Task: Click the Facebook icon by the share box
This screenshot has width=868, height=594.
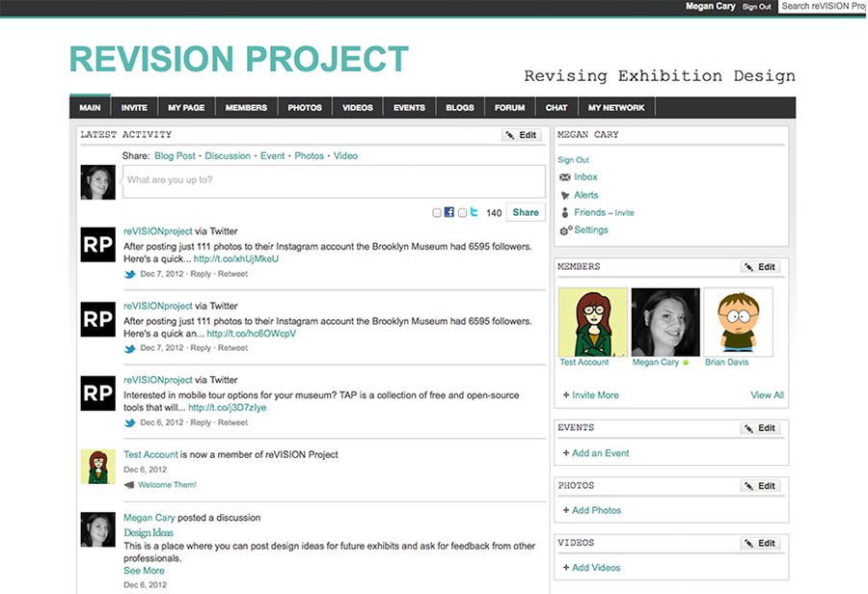Action: (x=448, y=212)
